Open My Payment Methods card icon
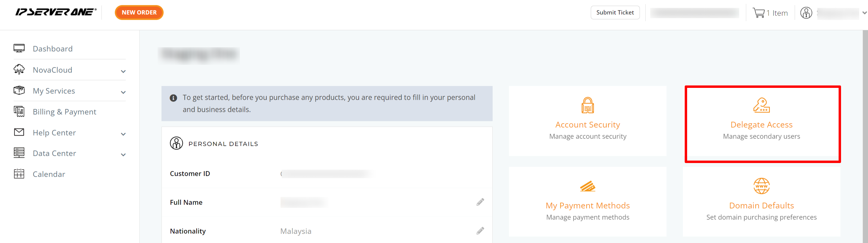The width and height of the screenshot is (868, 243). 587,186
